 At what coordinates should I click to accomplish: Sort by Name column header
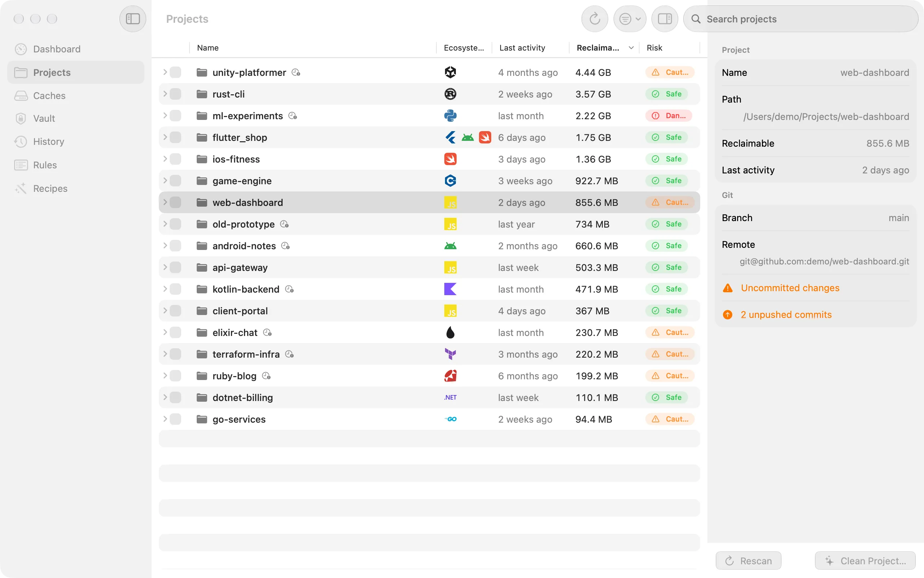pos(313,48)
